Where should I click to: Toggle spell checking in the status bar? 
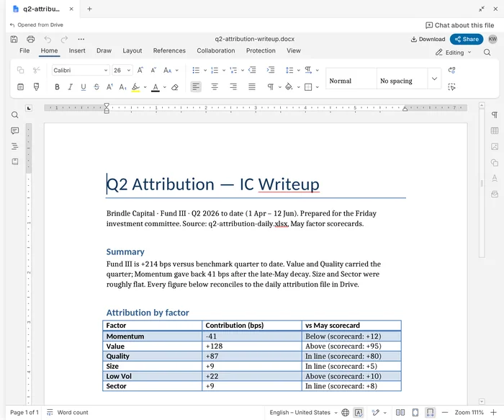(359, 412)
